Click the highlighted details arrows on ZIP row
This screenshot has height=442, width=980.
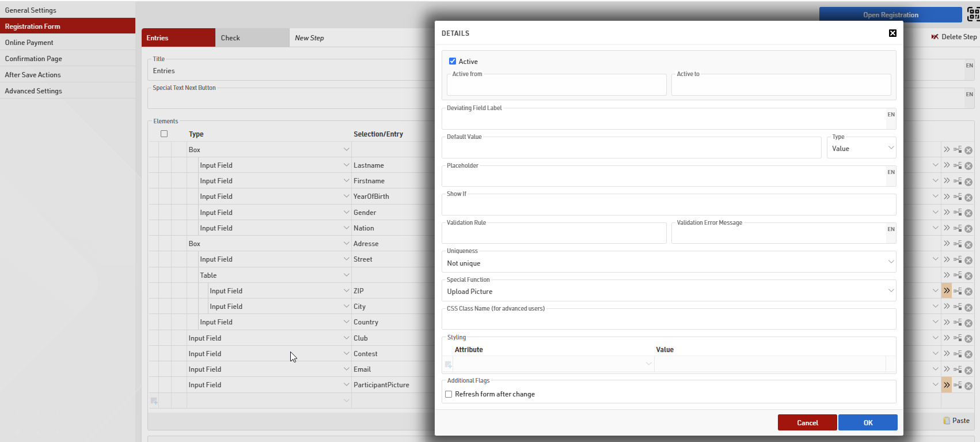[x=947, y=291]
